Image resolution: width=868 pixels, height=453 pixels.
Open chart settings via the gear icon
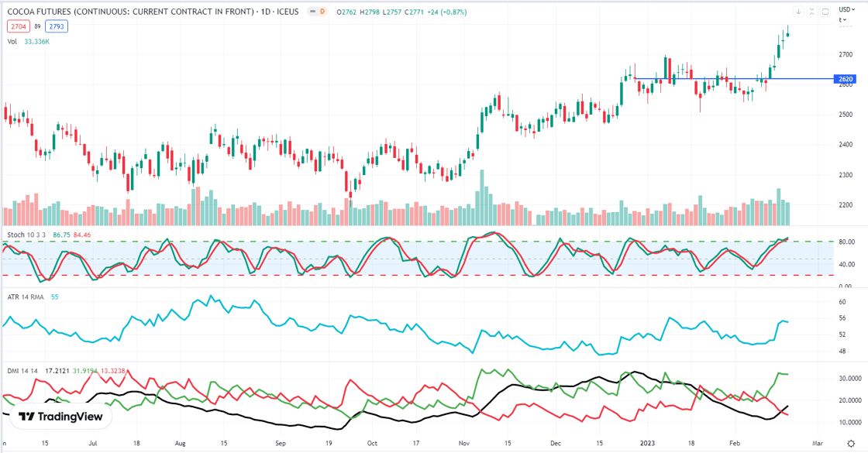click(852, 444)
